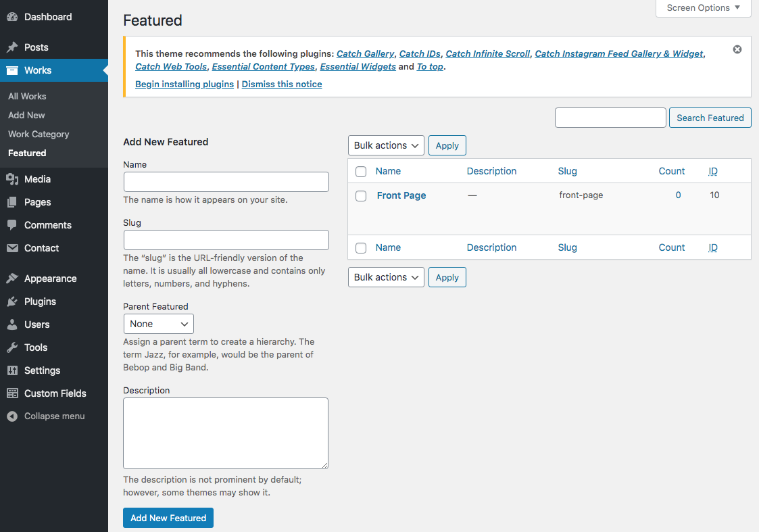Click the Pages icon in sidebar
759x532 pixels.
coord(12,202)
